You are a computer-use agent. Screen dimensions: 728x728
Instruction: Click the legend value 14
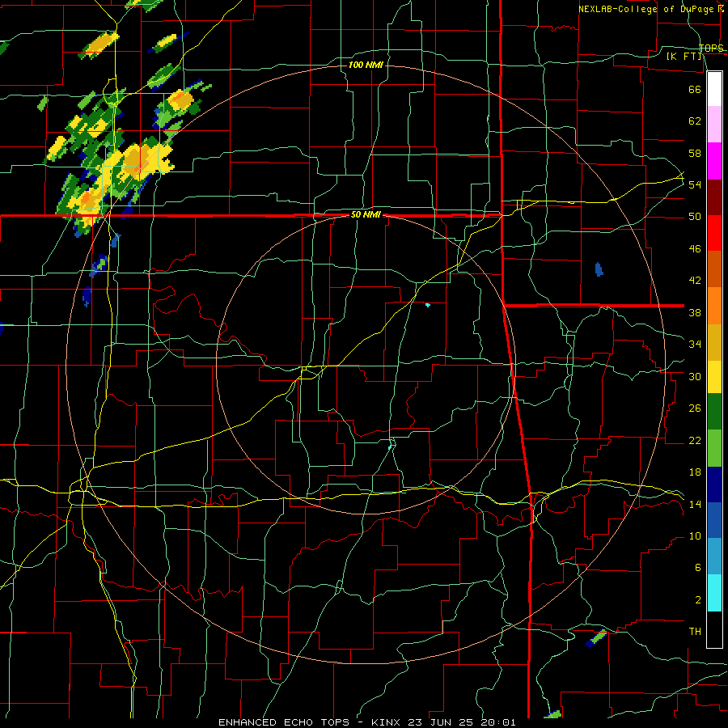coord(695,504)
